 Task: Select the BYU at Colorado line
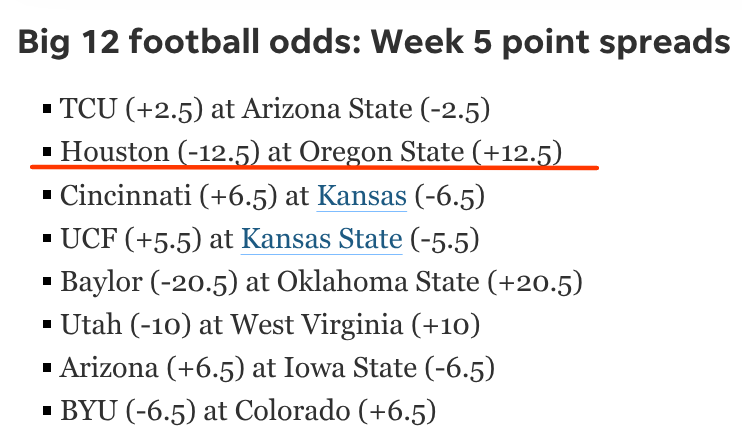pos(248,412)
